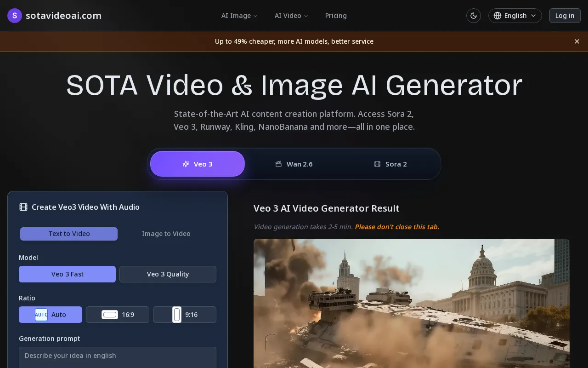The image size is (588, 368).
Task: Open the AI Image dropdown menu
Action: coord(239,16)
